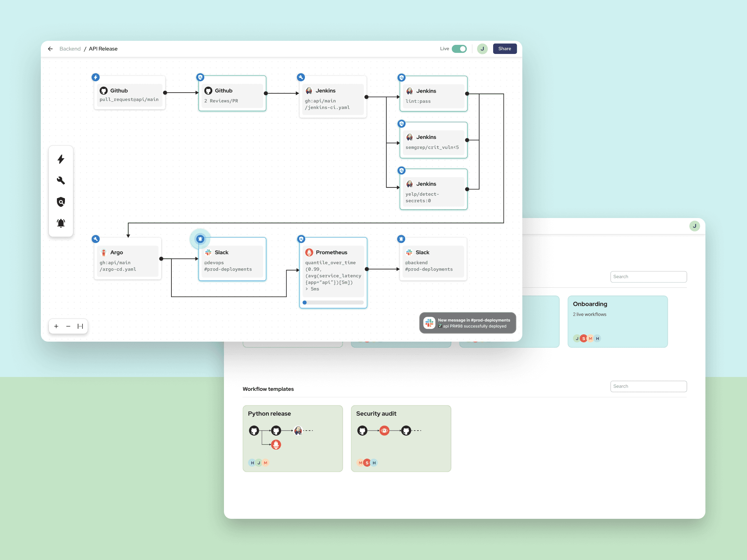747x560 pixels.
Task: Click shield badge on the Prometheus node
Action: point(301,239)
